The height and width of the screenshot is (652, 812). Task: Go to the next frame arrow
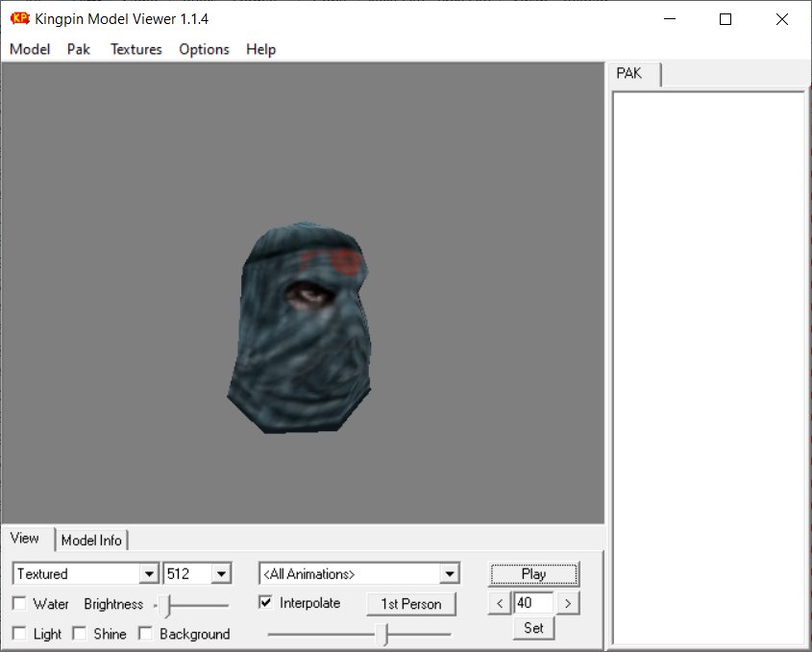click(568, 603)
